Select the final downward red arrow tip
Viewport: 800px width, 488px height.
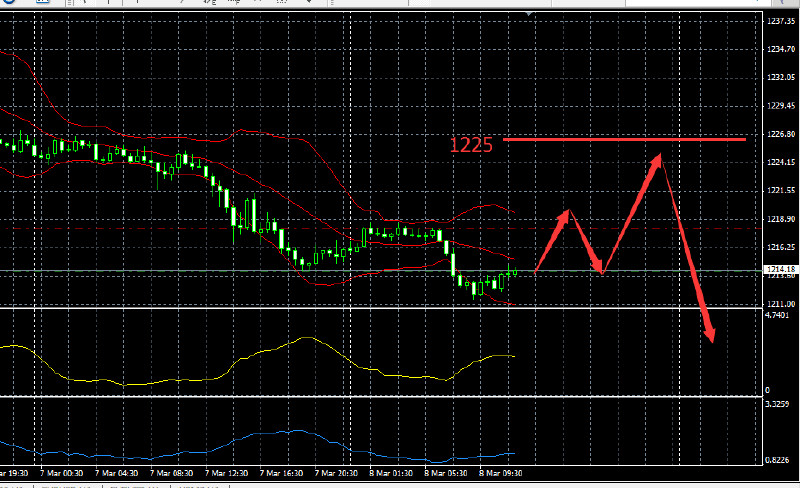point(712,338)
